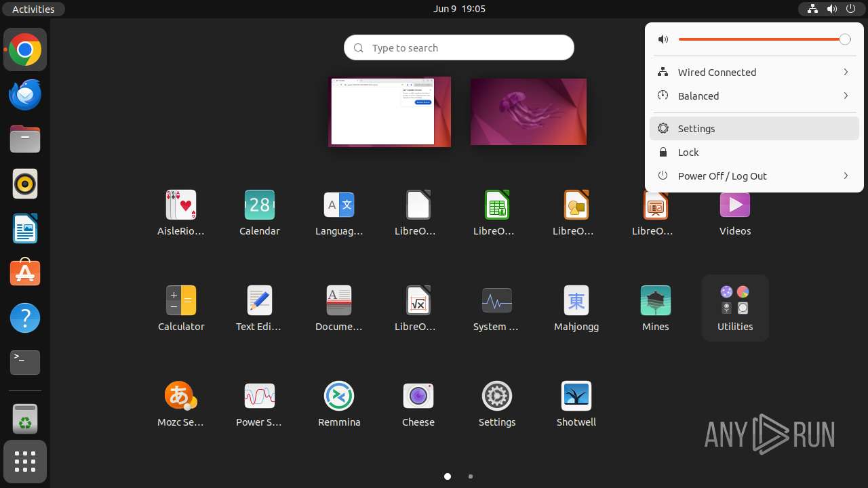This screenshot has height=488, width=868.
Task: Open the plain white LibreOffice start center icon
Action: pyautogui.click(x=418, y=213)
